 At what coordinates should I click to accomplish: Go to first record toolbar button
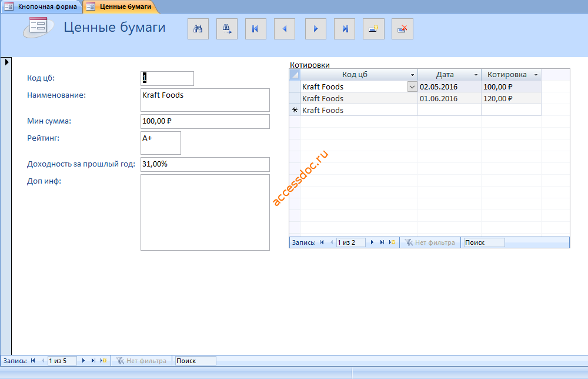coord(256,29)
